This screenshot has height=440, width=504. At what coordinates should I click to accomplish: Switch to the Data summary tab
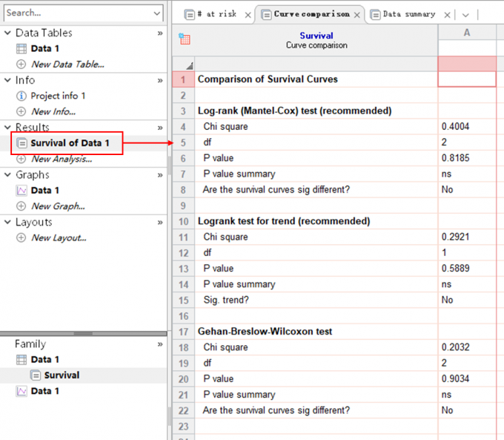(408, 14)
